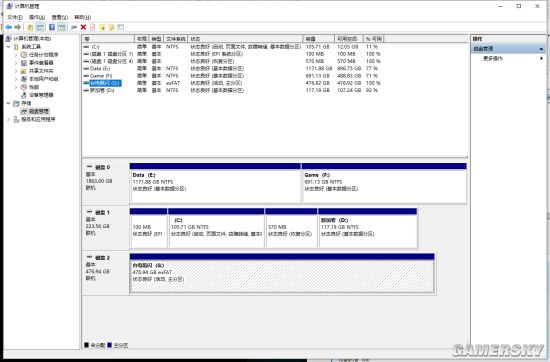The height and width of the screenshot is (362, 550).
Task: Click the blue 主分区 legend swatch
Action: (109, 345)
